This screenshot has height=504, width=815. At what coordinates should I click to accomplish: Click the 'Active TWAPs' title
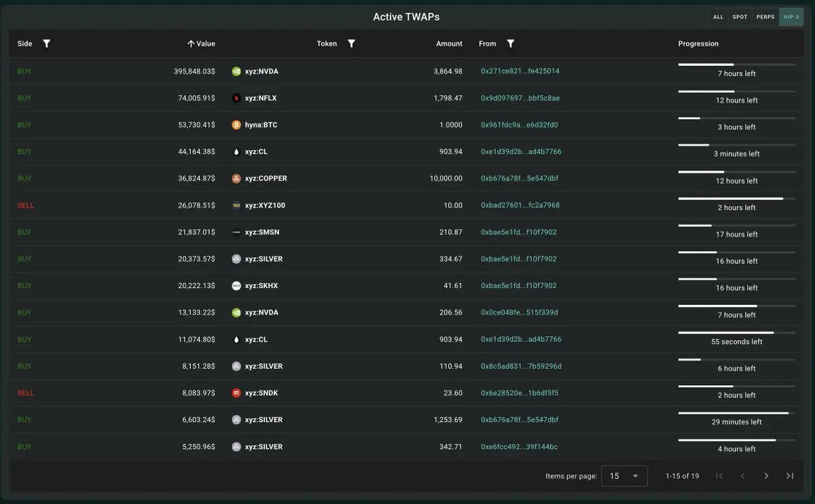(406, 17)
